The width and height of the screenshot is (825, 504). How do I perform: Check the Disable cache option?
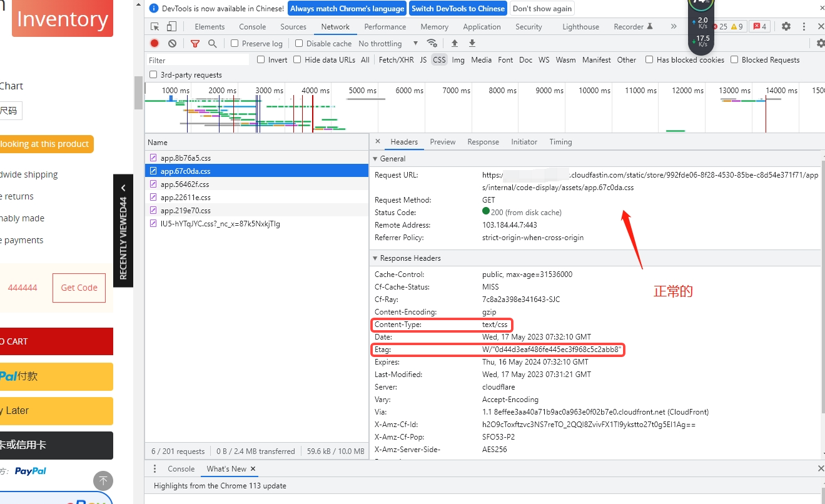(299, 43)
